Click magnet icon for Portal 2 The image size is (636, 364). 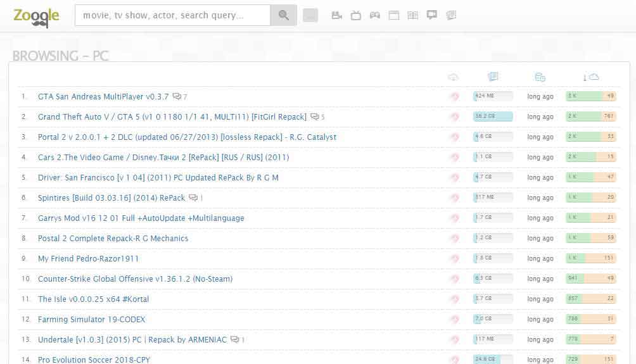[x=455, y=137]
